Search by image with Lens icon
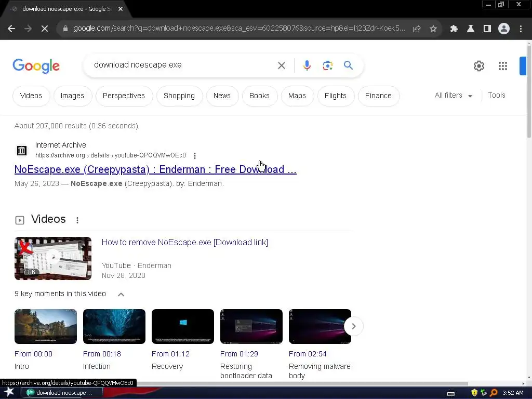This screenshot has height=399, width=532. [x=327, y=65]
